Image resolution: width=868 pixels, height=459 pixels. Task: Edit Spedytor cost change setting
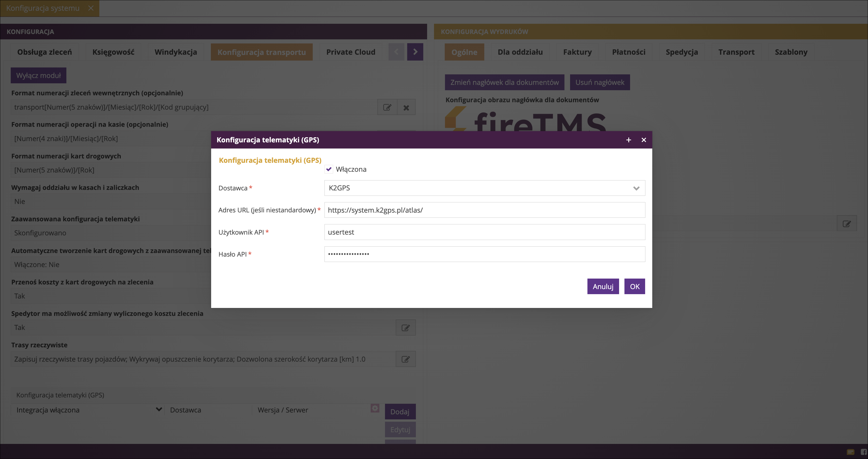point(405,327)
